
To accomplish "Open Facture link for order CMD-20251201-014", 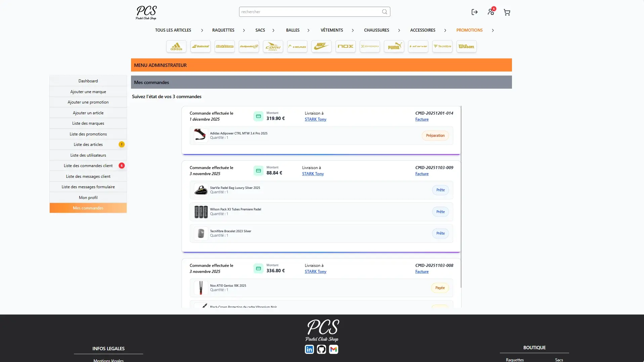I will point(422,119).
